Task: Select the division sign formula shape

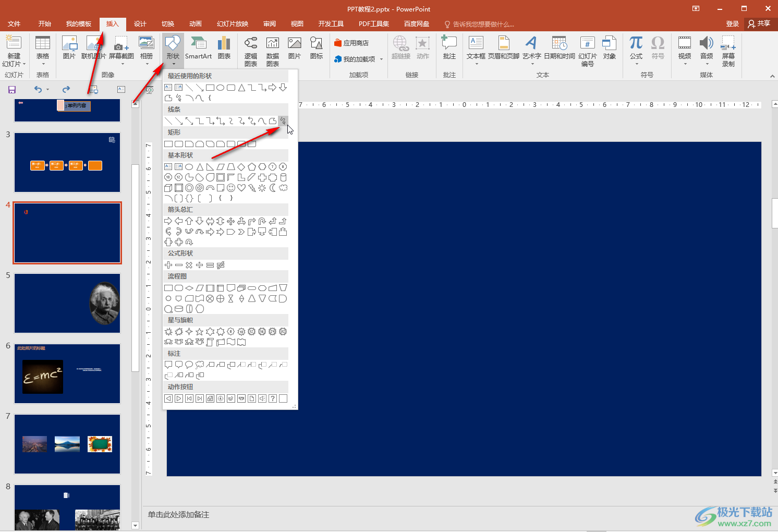Action: click(x=200, y=265)
